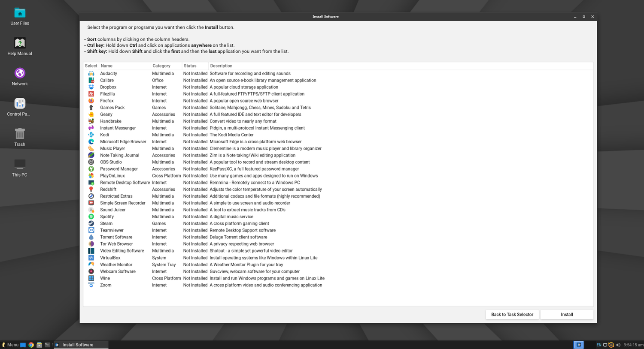
Task: Open Help Manual desktop icon
Action: tap(20, 47)
